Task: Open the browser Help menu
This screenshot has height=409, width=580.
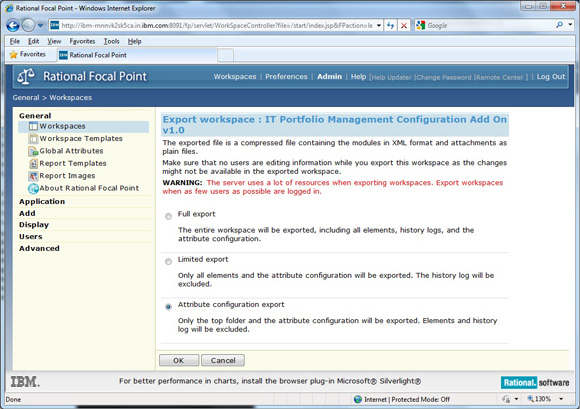Action: (x=135, y=41)
